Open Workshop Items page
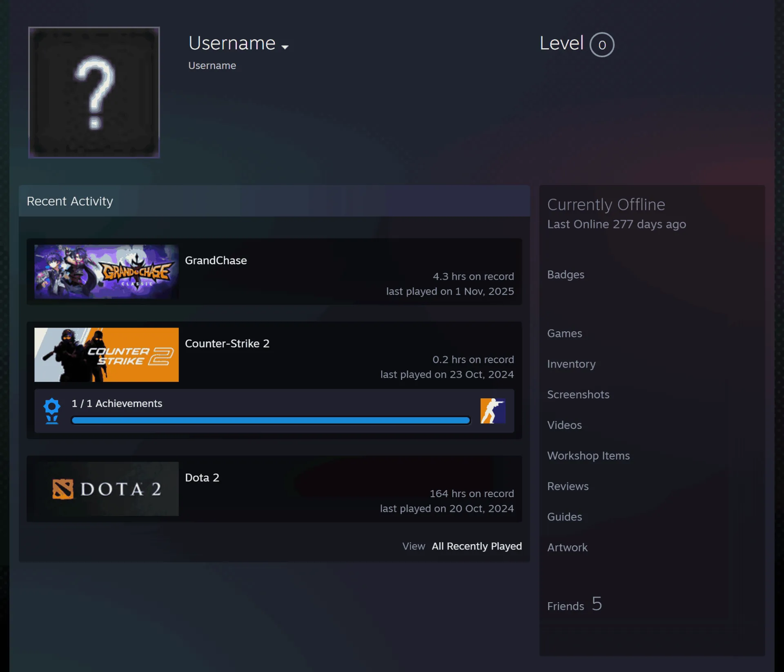 [x=588, y=456]
